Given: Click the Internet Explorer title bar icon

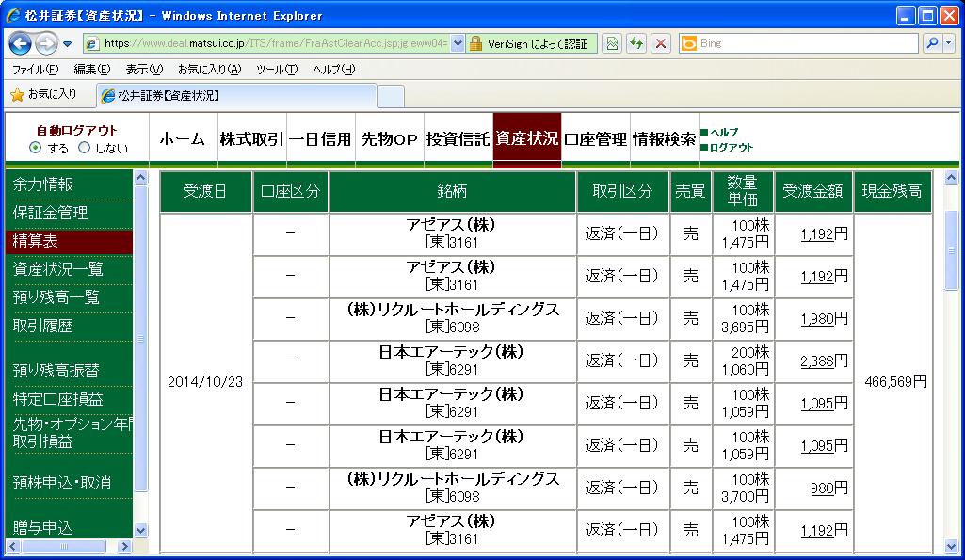Looking at the screenshot, I should tap(13, 15).
